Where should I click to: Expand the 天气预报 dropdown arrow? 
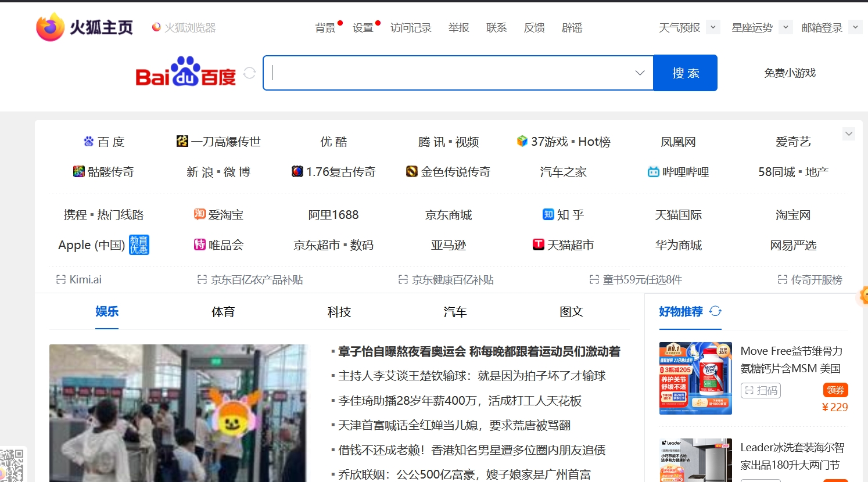click(x=713, y=27)
